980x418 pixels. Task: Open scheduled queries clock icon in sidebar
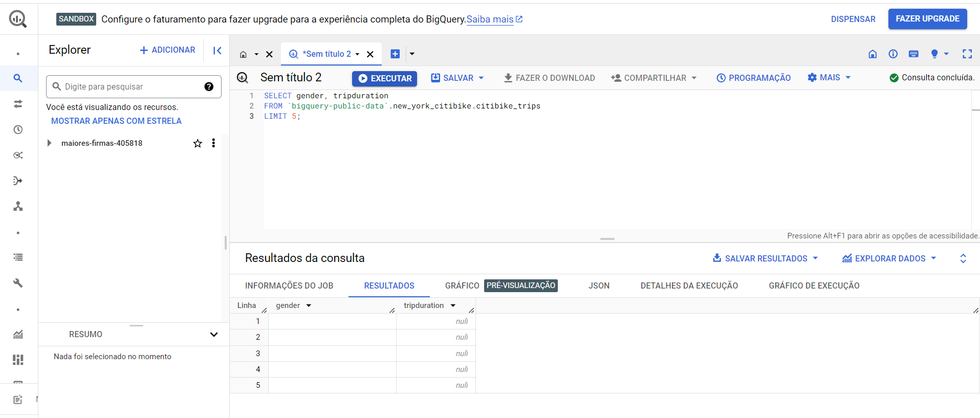click(x=18, y=129)
